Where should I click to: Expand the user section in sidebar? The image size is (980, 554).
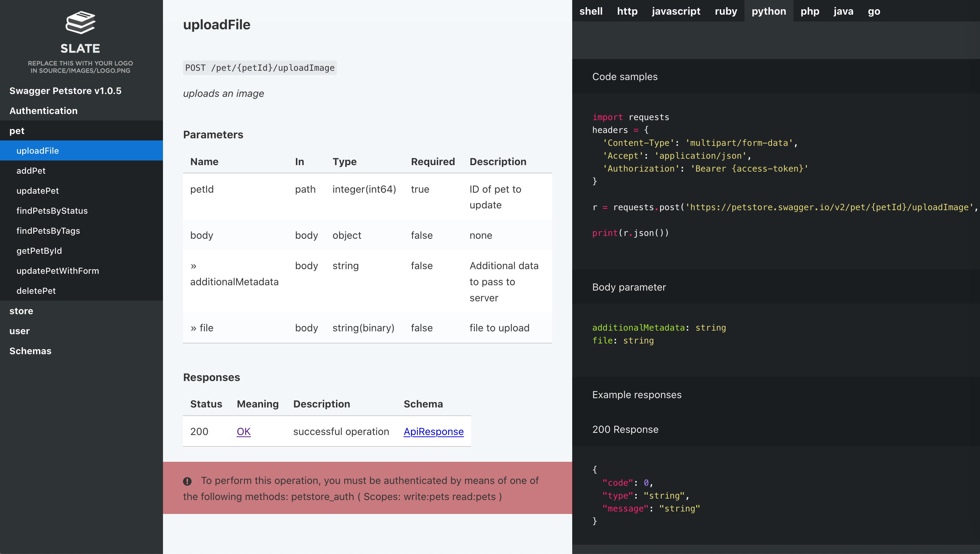(x=19, y=331)
